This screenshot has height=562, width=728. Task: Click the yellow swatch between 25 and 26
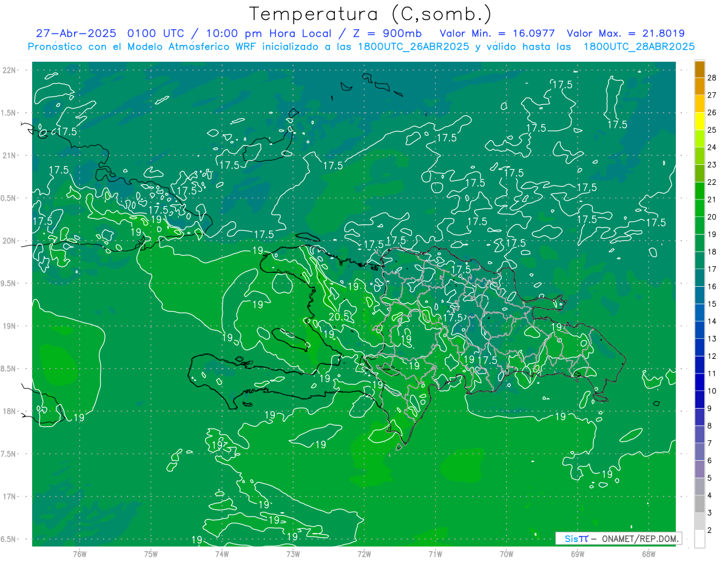click(x=699, y=121)
